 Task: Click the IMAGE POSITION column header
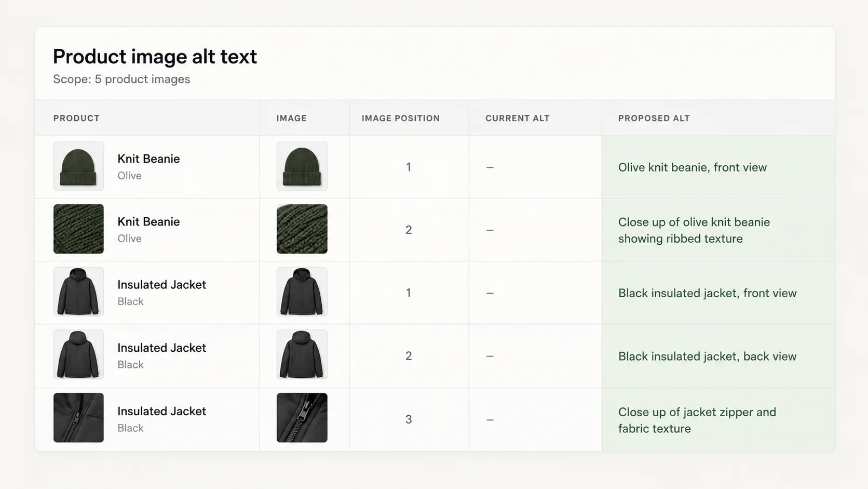click(x=401, y=118)
